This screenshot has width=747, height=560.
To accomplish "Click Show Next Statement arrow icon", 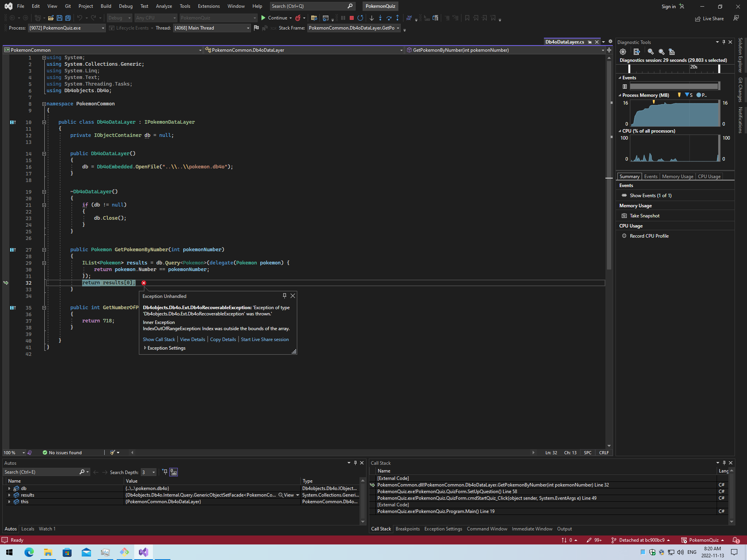I will [372, 18].
